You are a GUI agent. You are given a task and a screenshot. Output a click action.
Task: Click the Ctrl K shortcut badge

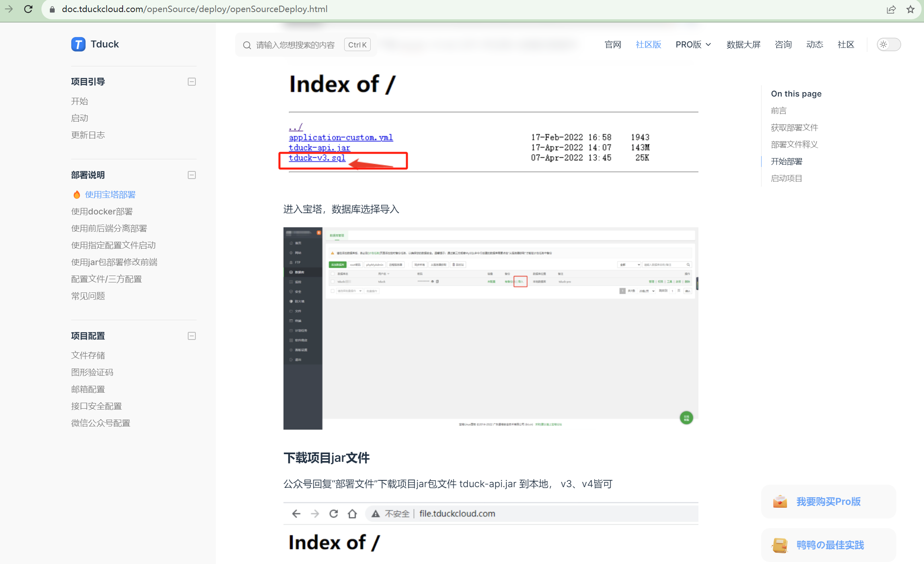point(357,45)
